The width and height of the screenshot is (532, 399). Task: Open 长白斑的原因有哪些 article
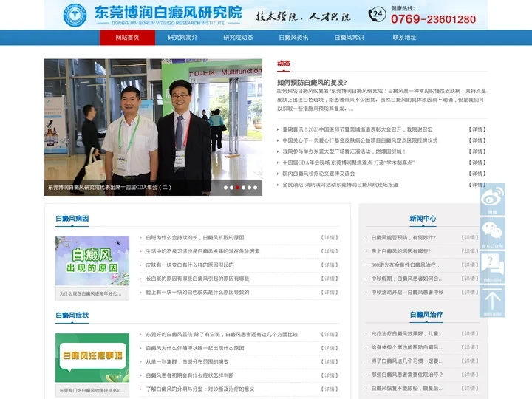197,279
